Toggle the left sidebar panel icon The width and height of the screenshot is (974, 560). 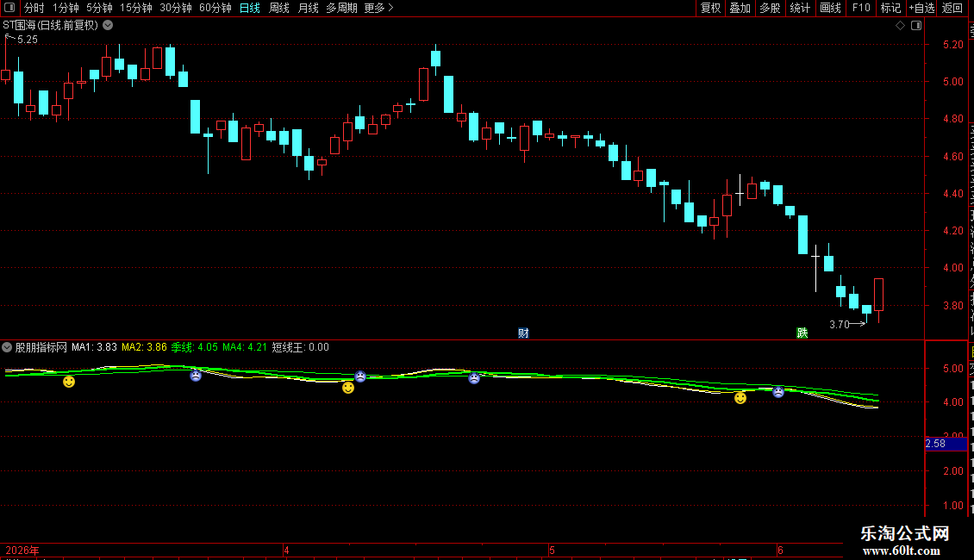tap(9, 8)
